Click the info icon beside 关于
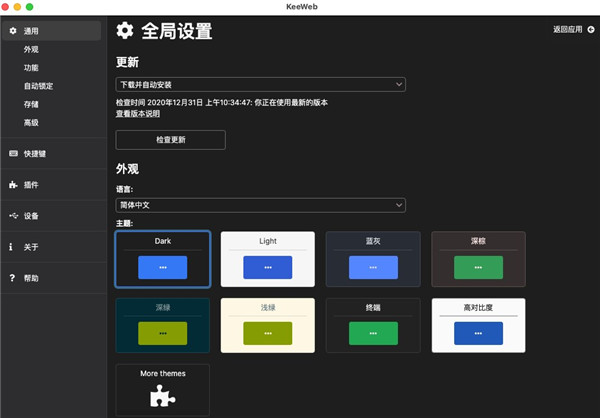 (x=11, y=247)
